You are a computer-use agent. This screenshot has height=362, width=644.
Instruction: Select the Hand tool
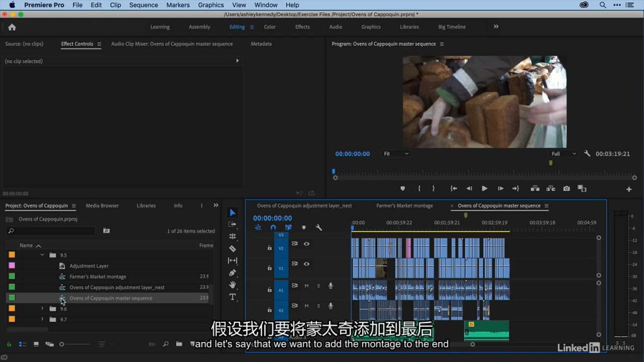[x=233, y=285]
